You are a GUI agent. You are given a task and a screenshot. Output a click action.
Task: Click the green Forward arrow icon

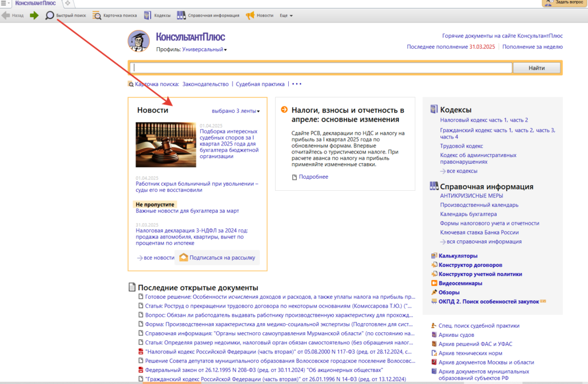(34, 16)
